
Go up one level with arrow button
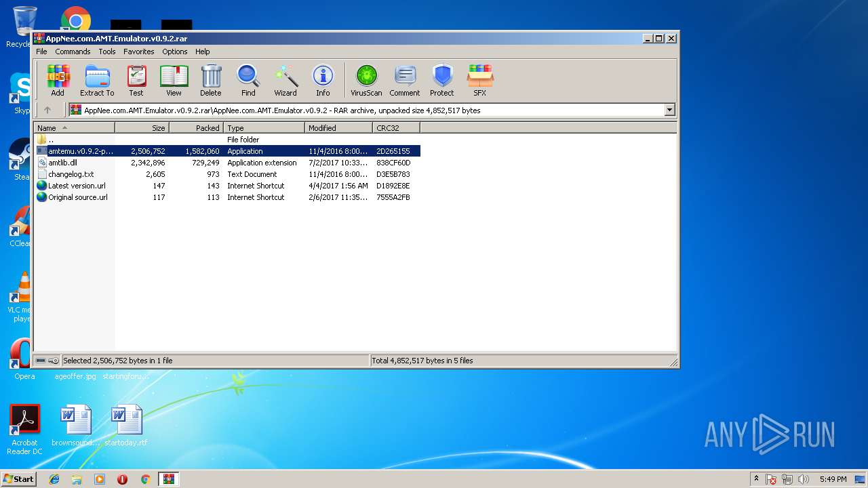pos(47,110)
